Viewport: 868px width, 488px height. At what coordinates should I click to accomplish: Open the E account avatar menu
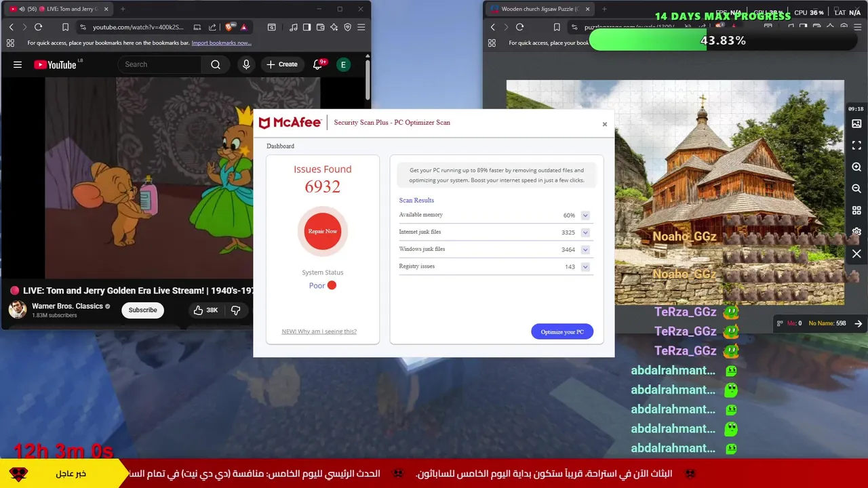click(x=343, y=64)
